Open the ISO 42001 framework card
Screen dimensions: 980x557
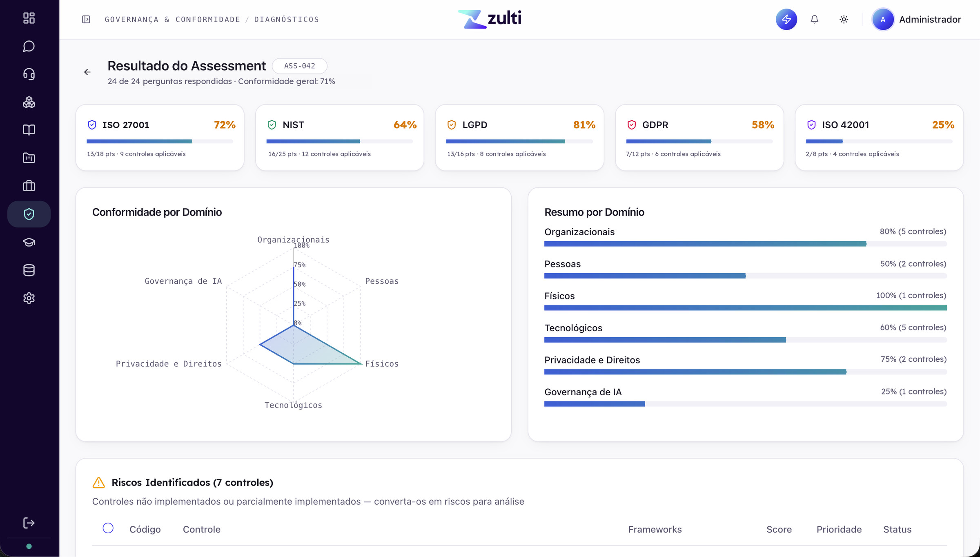pyautogui.click(x=879, y=138)
